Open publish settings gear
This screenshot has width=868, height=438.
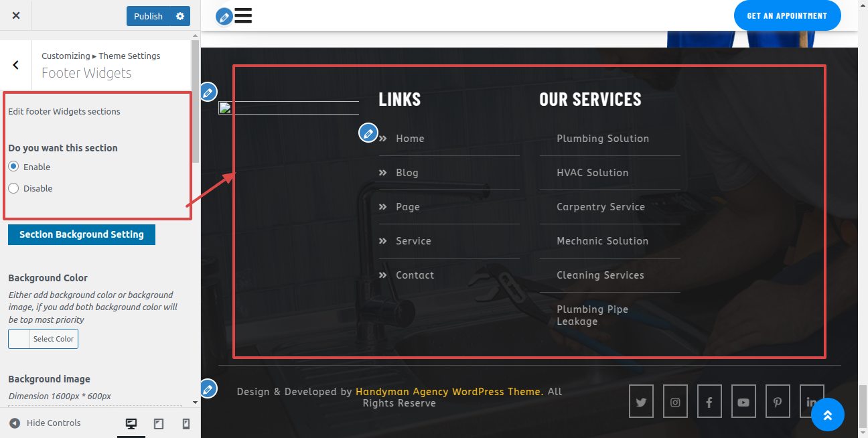(180, 16)
